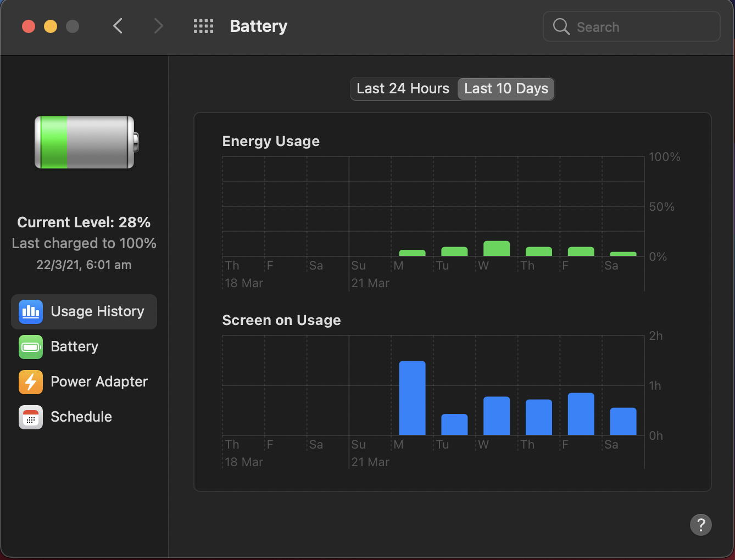Open Usage History in the sidebar
The height and width of the screenshot is (560, 735).
point(84,312)
